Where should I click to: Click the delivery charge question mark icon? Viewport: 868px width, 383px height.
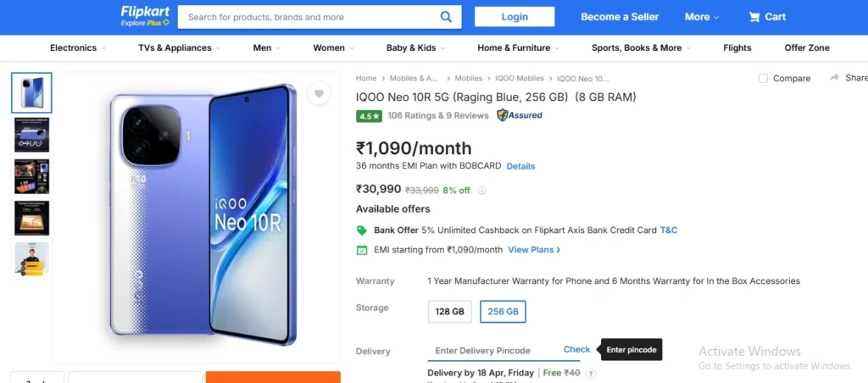point(591,374)
